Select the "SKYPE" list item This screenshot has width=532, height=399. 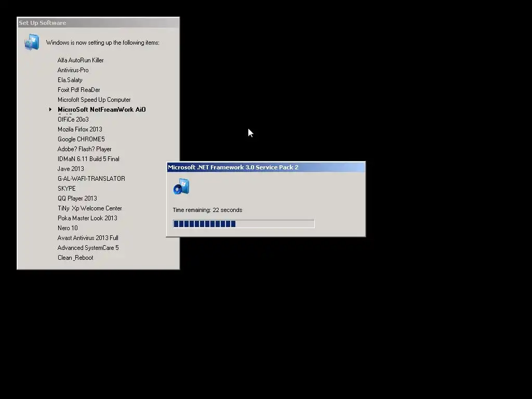(66, 188)
